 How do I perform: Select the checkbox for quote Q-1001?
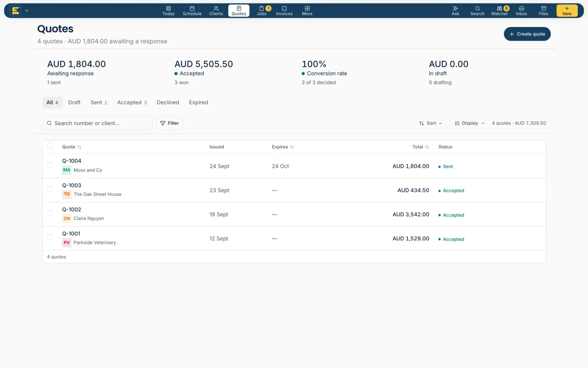click(50, 237)
